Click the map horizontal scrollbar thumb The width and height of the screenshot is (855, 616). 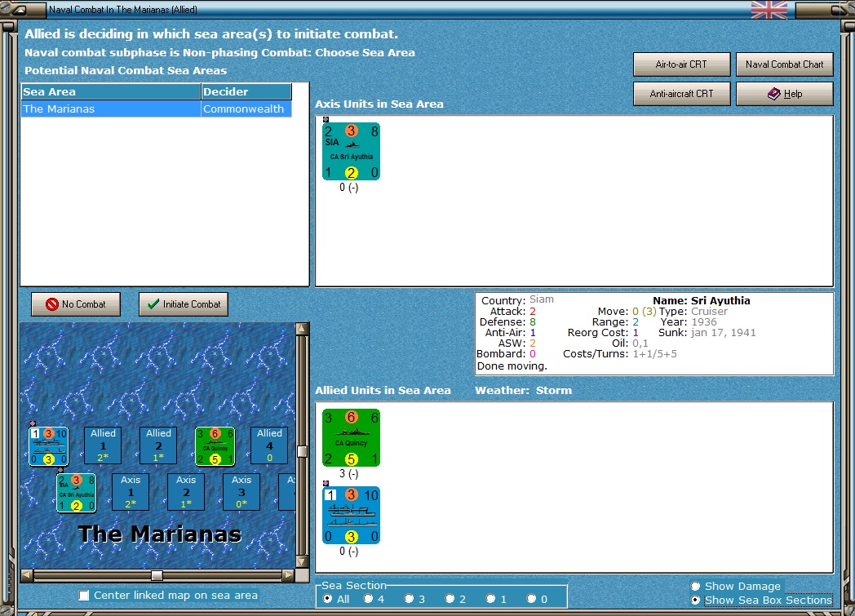pos(157,575)
